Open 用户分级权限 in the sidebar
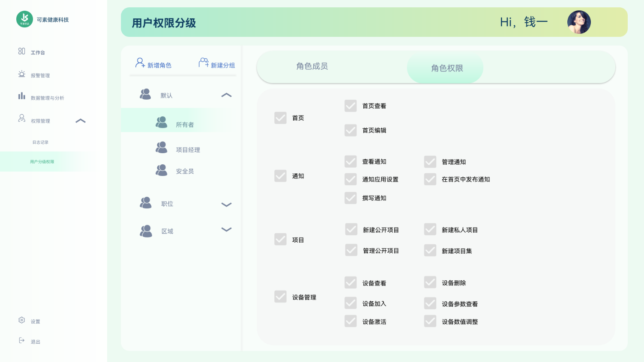Viewport: 644px width, 362px height. [42, 162]
